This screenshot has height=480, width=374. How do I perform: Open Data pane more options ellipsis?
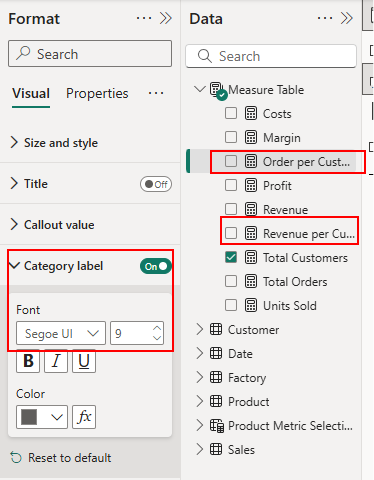[x=325, y=18]
